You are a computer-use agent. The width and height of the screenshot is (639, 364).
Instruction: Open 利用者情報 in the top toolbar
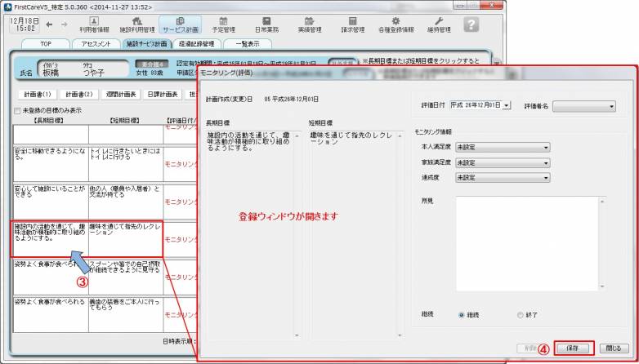click(94, 24)
